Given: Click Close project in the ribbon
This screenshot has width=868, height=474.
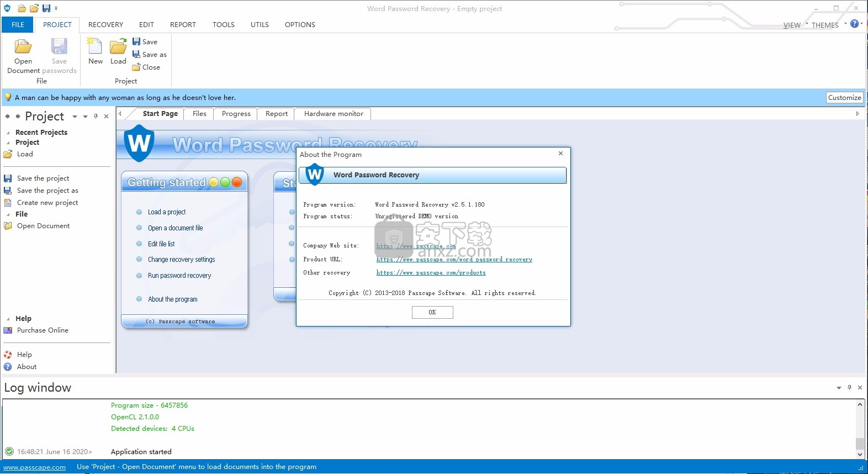Looking at the screenshot, I should (x=146, y=67).
